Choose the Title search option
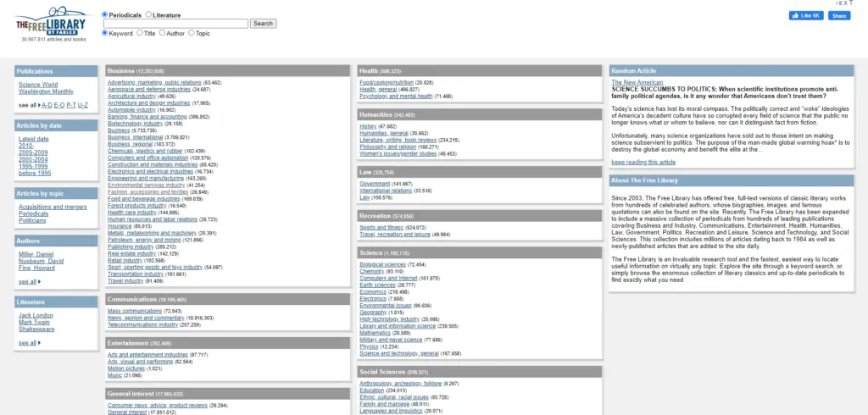868x415 pixels. click(x=139, y=33)
